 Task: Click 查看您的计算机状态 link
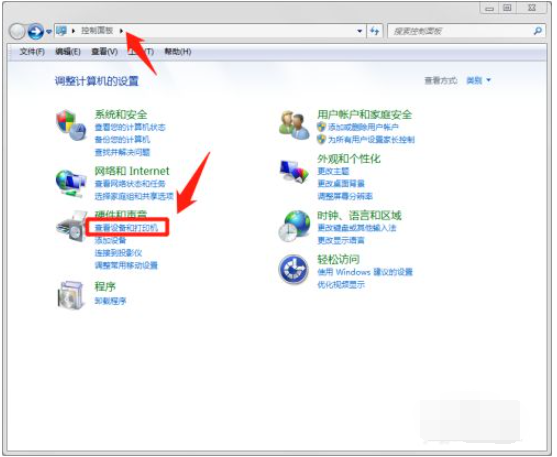click(130, 127)
